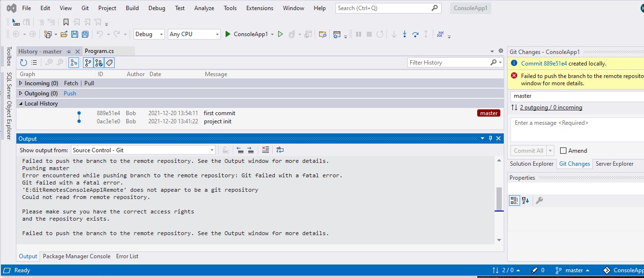Expand the Incoming (0) section
The width and height of the screenshot is (644, 278).
coord(21,83)
